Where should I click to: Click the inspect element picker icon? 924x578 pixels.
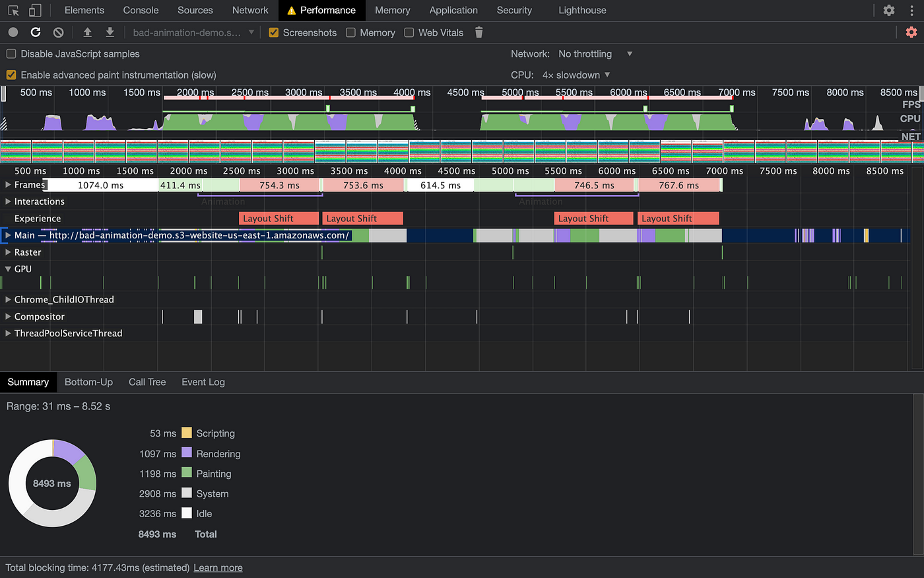13,11
